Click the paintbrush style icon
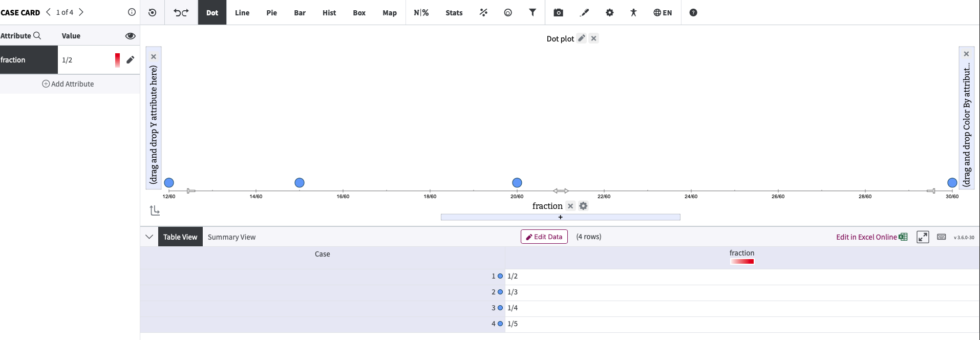The height and width of the screenshot is (340, 980). [584, 13]
